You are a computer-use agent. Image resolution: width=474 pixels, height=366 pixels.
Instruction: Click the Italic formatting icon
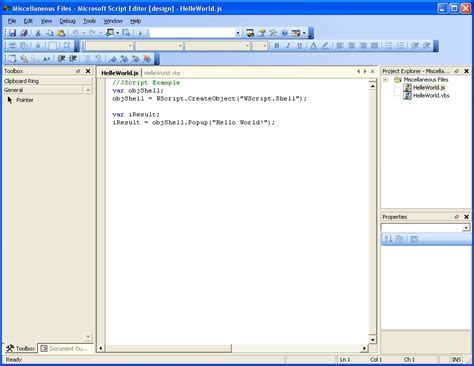288,46
